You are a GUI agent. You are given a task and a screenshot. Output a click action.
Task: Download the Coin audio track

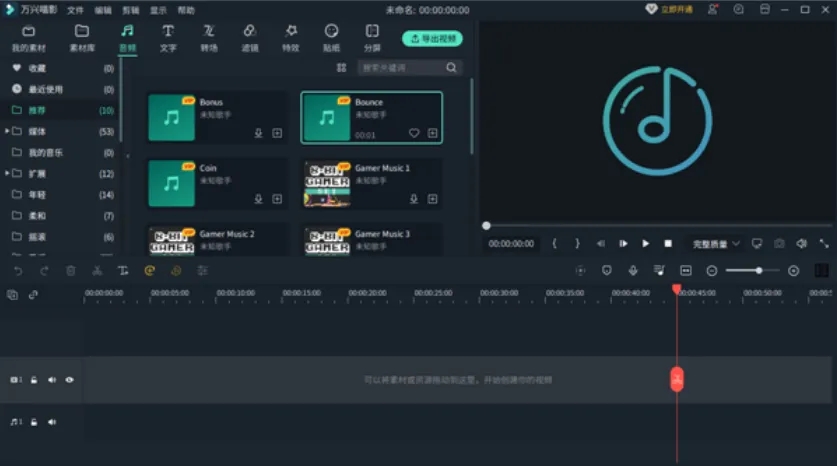[258, 199]
